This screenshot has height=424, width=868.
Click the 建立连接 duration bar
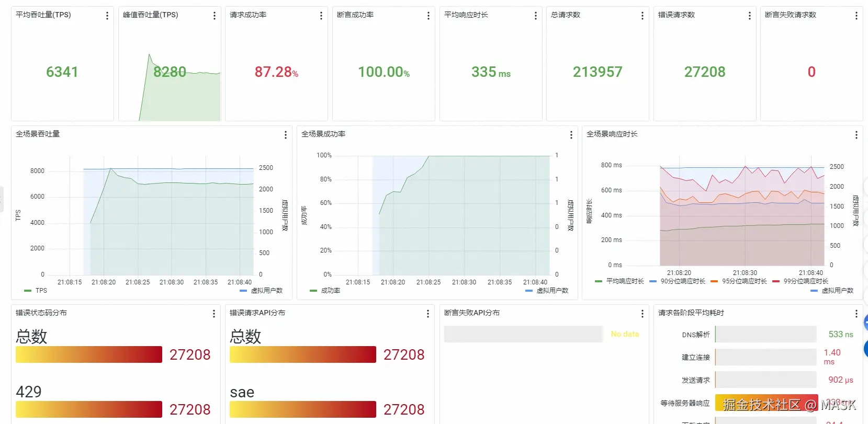tap(765, 357)
